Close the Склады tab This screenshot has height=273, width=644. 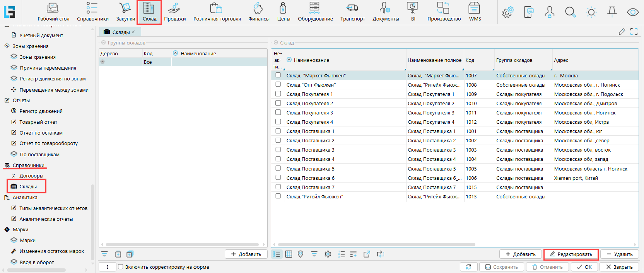[133, 32]
